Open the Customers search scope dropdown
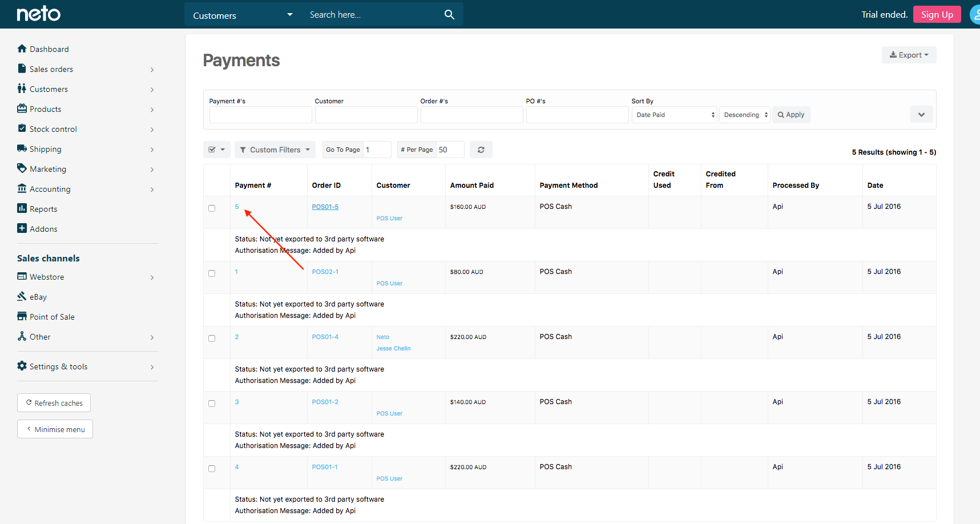The image size is (980, 524). click(x=243, y=15)
